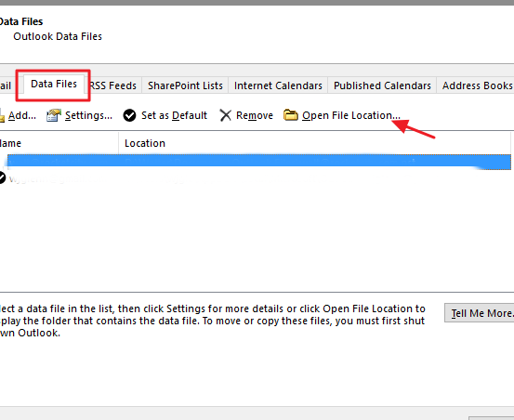Click the Add... data file button
This screenshot has height=420, width=514.
18,115
